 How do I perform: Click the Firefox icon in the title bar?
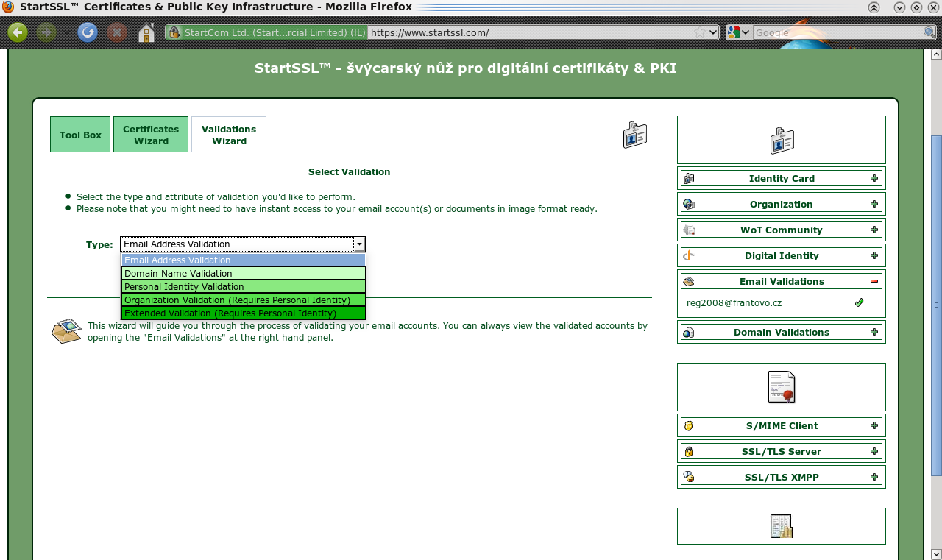click(8, 7)
